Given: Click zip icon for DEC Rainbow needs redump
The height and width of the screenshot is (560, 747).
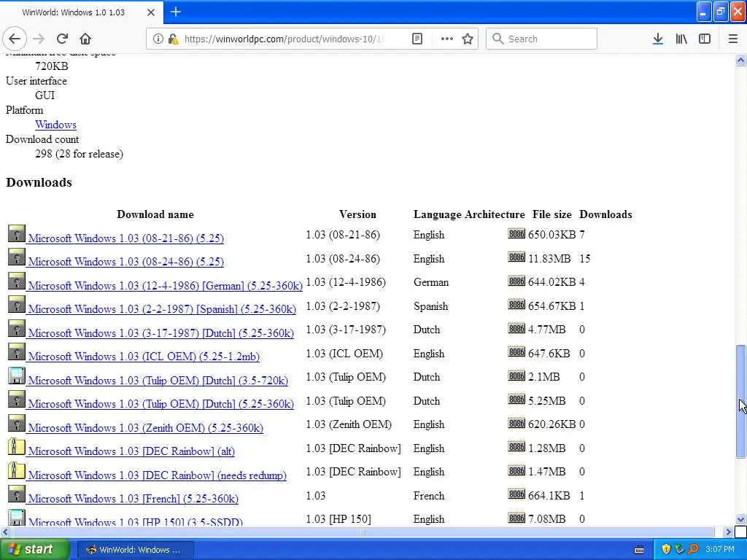Looking at the screenshot, I should 17,470.
